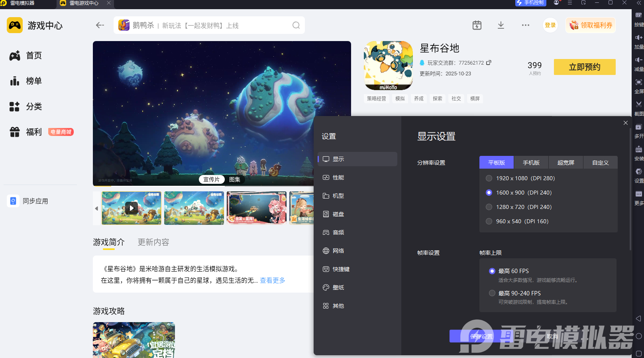Viewport: 644px width, 358px height.
Task: Click the 立即预约 reserve button
Action: (585, 67)
